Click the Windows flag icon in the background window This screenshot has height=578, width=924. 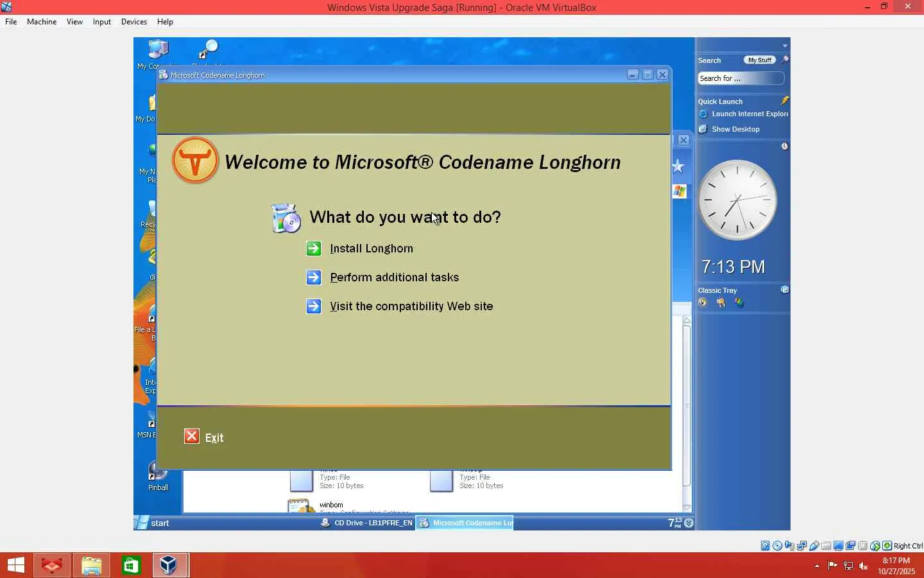680,191
